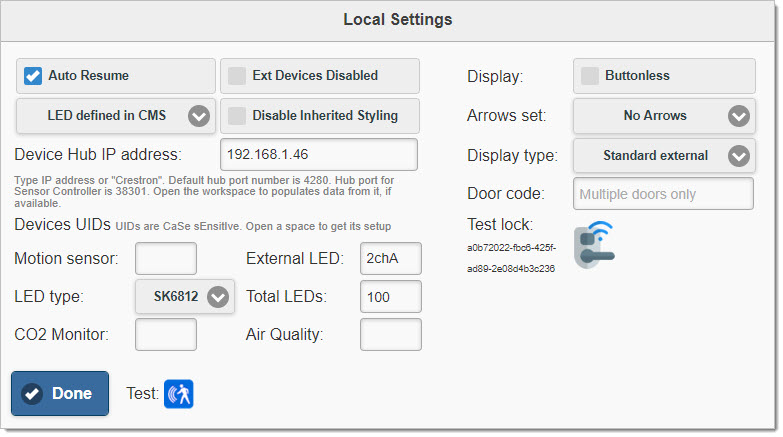Click the Device Hub IP address field
Viewport: 783px width, 437px height.
coord(317,155)
